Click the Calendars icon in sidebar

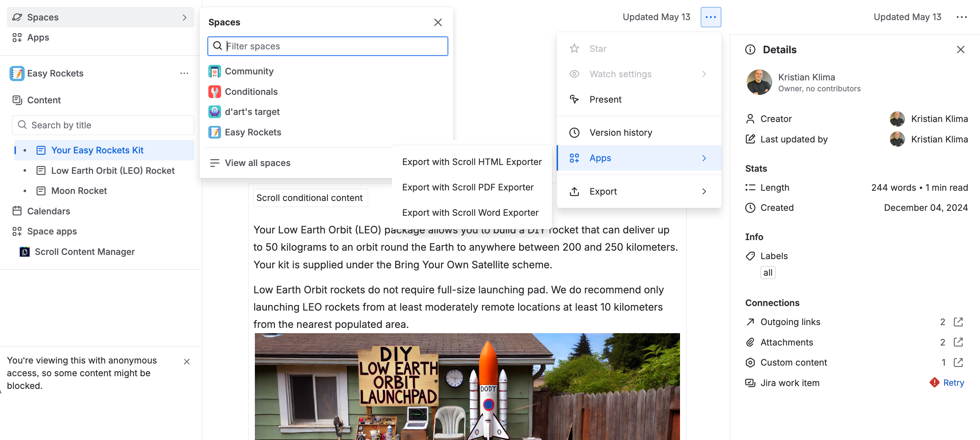click(17, 211)
